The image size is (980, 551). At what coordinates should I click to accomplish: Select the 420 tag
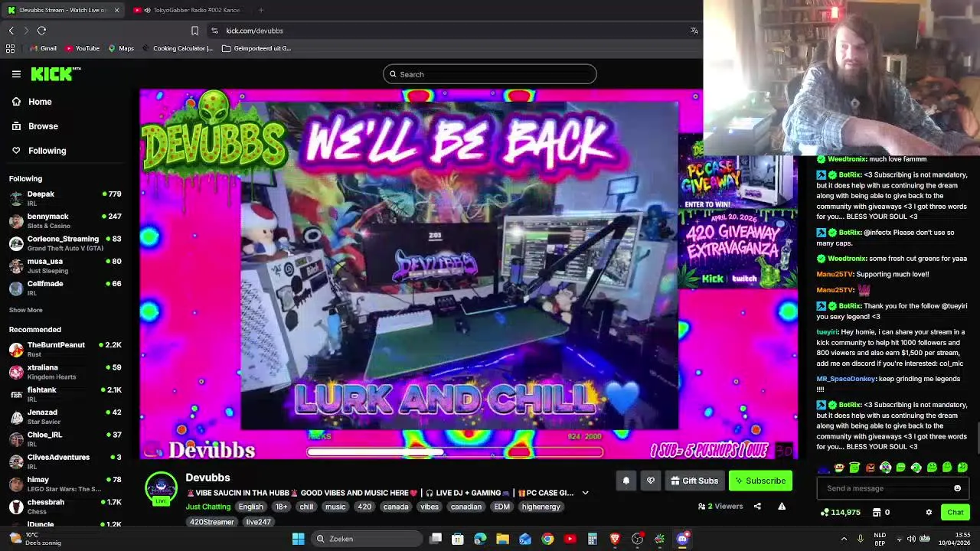pyautogui.click(x=364, y=507)
